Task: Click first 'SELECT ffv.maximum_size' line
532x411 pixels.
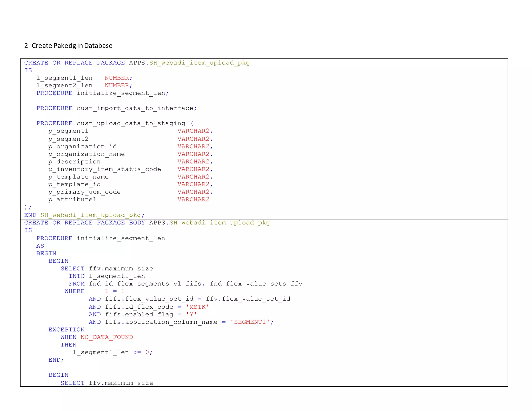Action: pos(107,268)
